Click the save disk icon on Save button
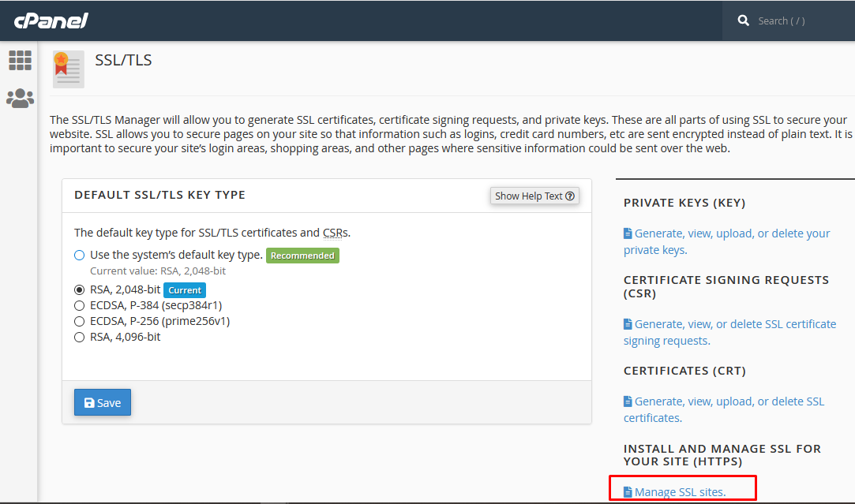 (91, 402)
